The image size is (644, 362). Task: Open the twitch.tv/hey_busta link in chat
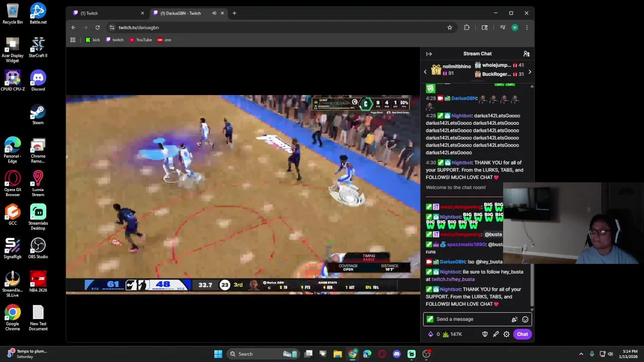[453, 279]
